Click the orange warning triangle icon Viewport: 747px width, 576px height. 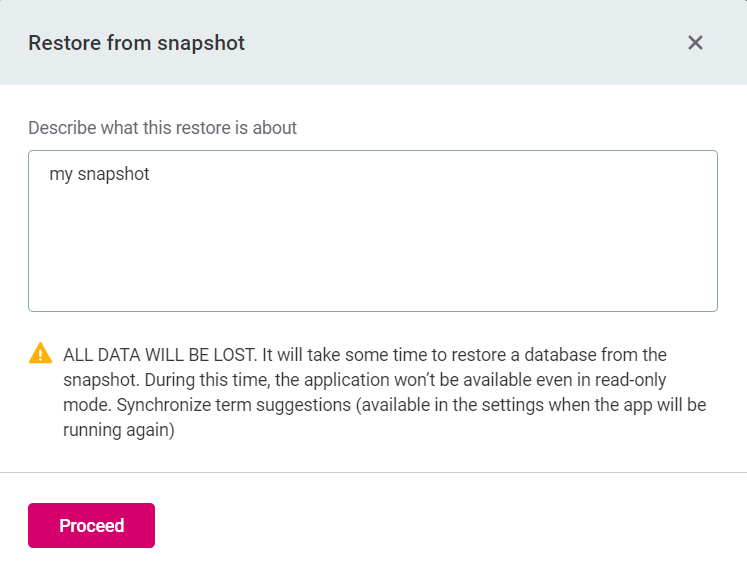pyautogui.click(x=40, y=353)
